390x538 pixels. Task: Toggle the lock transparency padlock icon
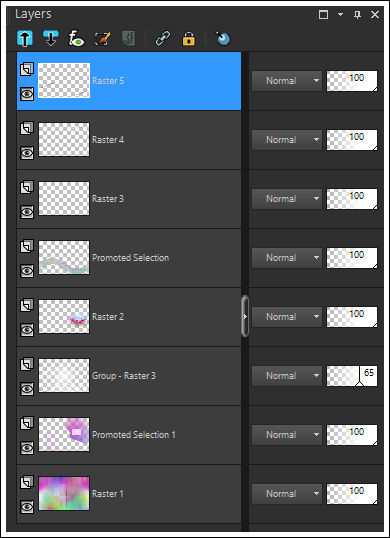click(x=188, y=38)
